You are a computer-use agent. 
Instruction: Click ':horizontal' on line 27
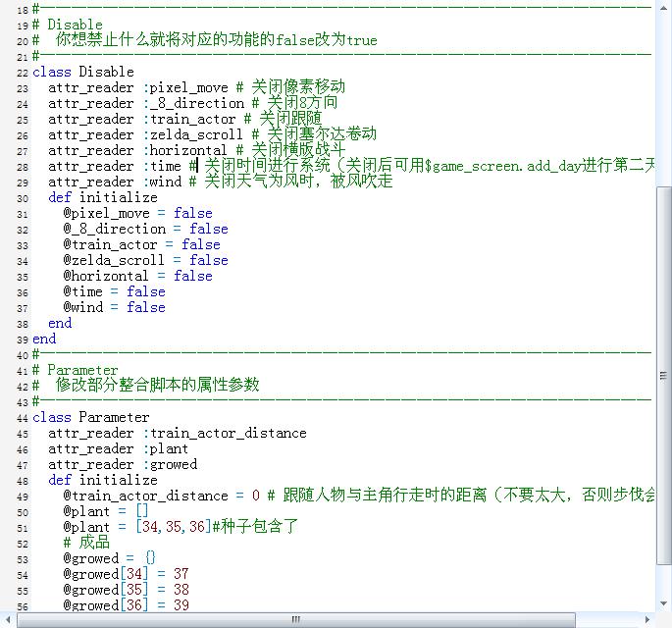point(184,150)
